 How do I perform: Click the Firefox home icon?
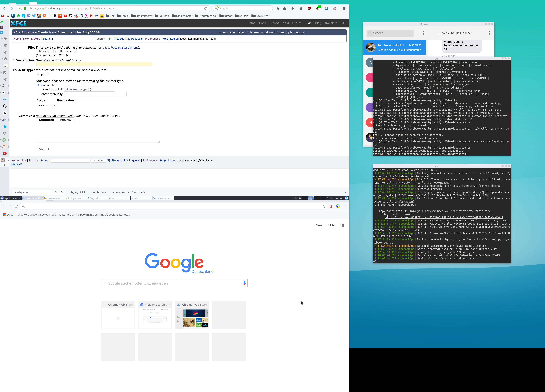coord(301,8)
